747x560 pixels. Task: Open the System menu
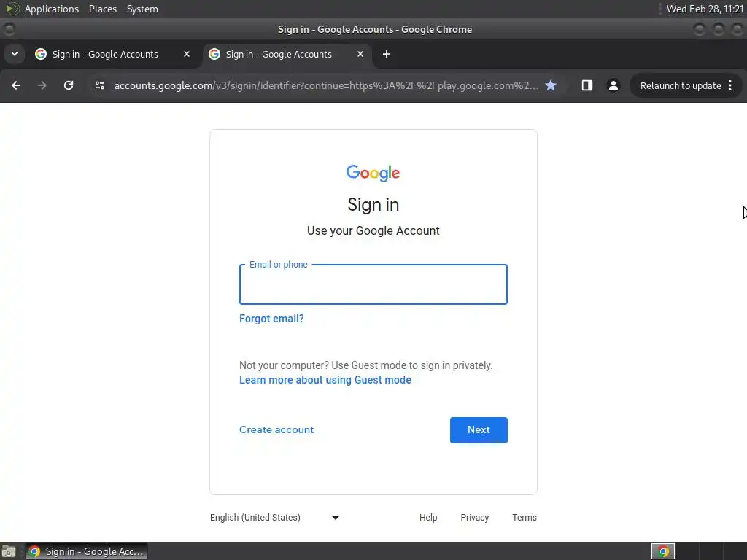pyautogui.click(x=142, y=9)
